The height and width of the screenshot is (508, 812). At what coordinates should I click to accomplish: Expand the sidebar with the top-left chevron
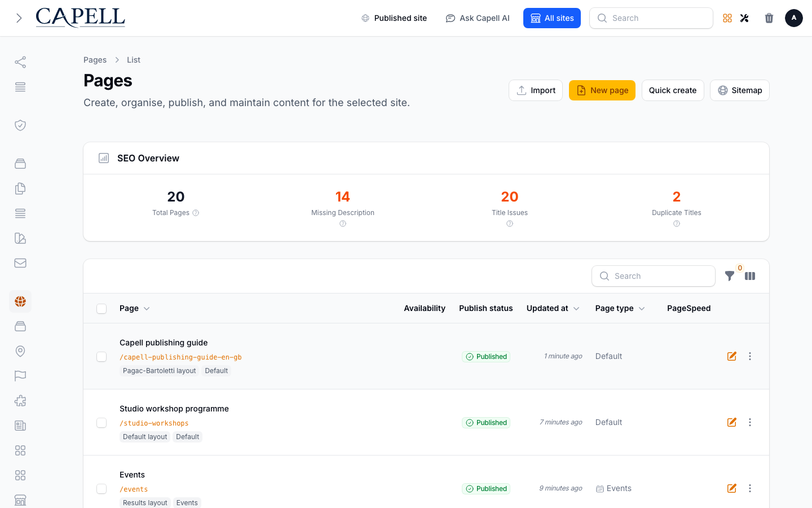coord(19,18)
